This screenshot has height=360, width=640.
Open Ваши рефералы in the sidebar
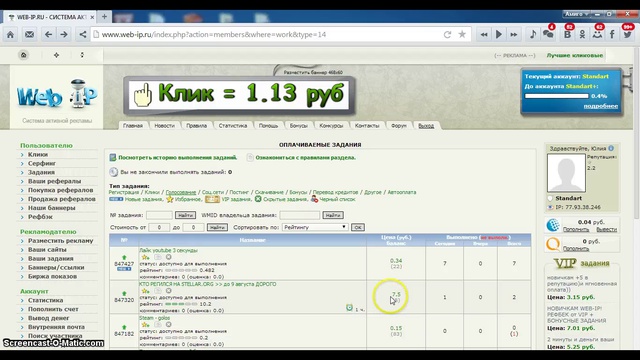click(54, 181)
